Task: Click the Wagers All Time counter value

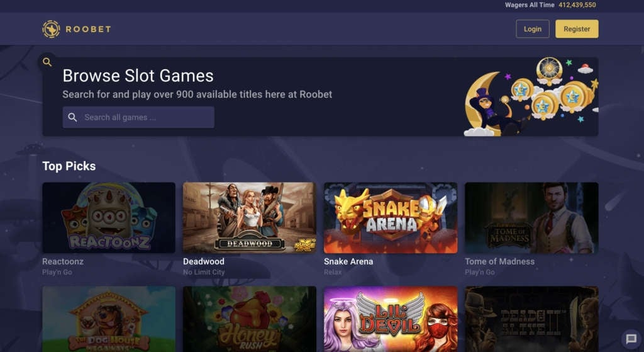Action: pos(577,5)
